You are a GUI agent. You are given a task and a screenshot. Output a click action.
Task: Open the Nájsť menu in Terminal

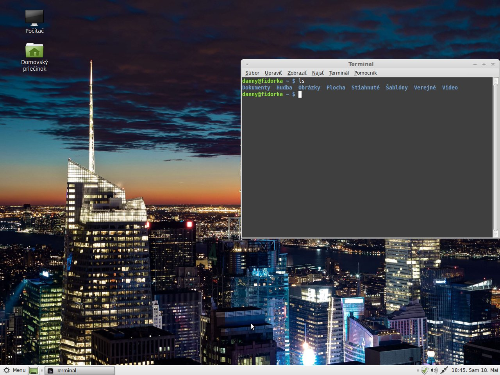(x=318, y=73)
